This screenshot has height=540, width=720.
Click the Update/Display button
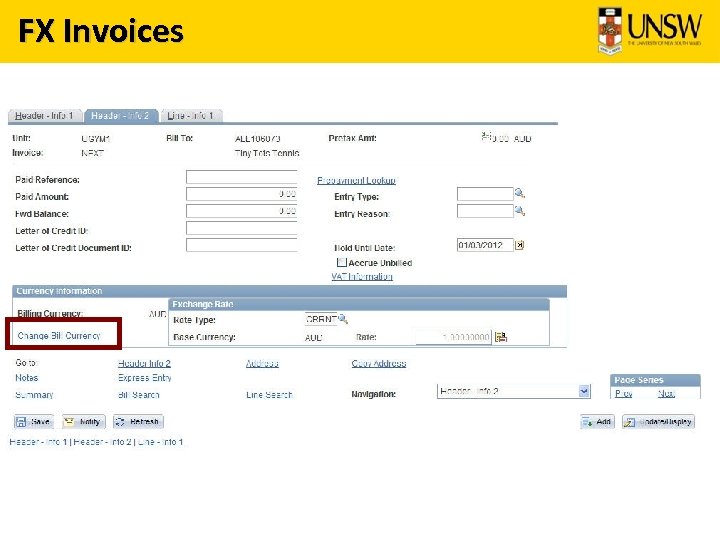point(658,422)
